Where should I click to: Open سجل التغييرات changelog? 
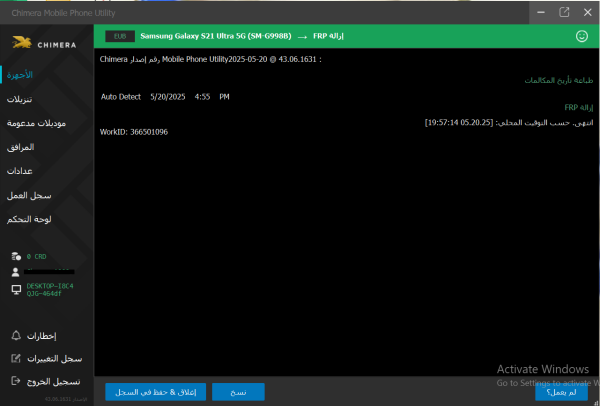[54, 359]
